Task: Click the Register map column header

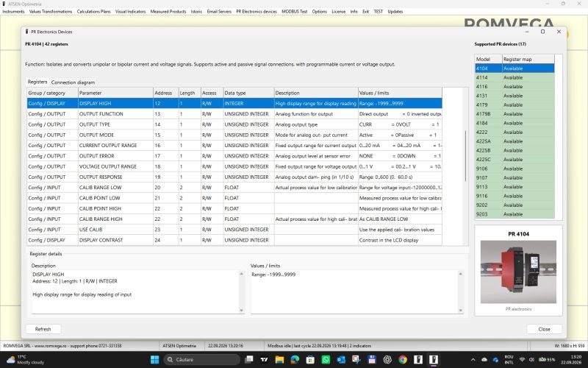Action: [528, 59]
